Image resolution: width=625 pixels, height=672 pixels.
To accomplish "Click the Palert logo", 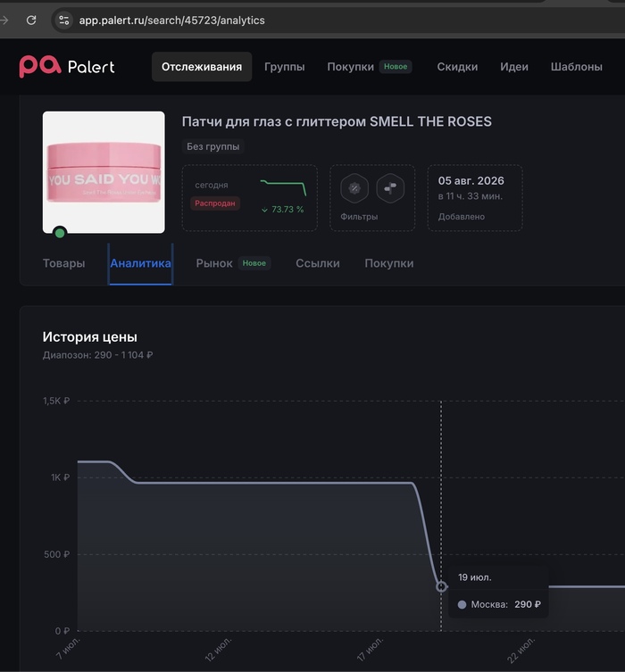I will click(67, 66).
